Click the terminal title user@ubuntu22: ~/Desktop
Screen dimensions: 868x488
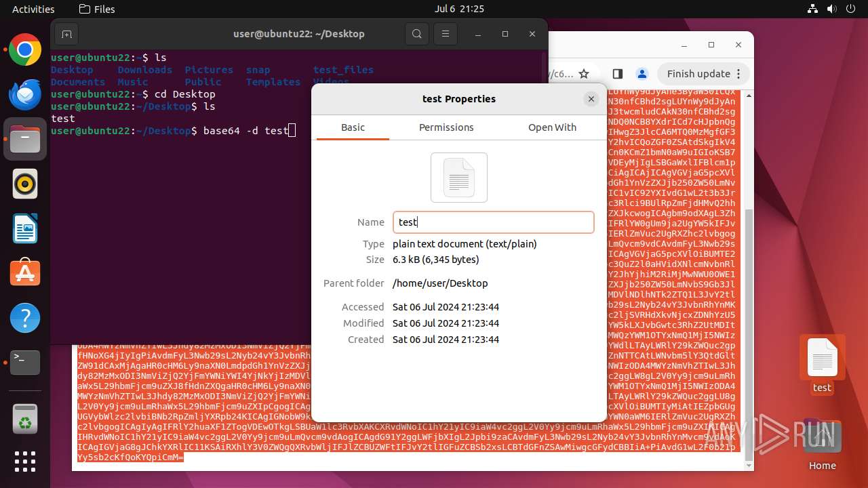(x=299, y=34)
